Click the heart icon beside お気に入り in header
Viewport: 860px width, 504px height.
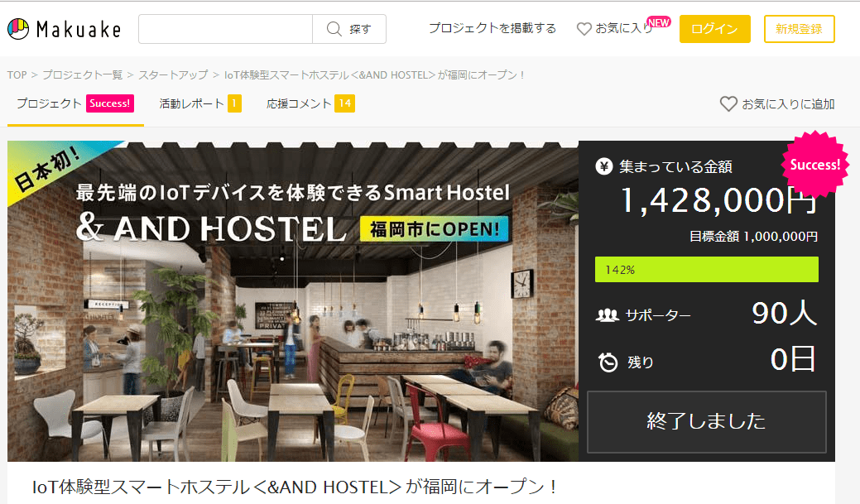(x=584, y=28)
